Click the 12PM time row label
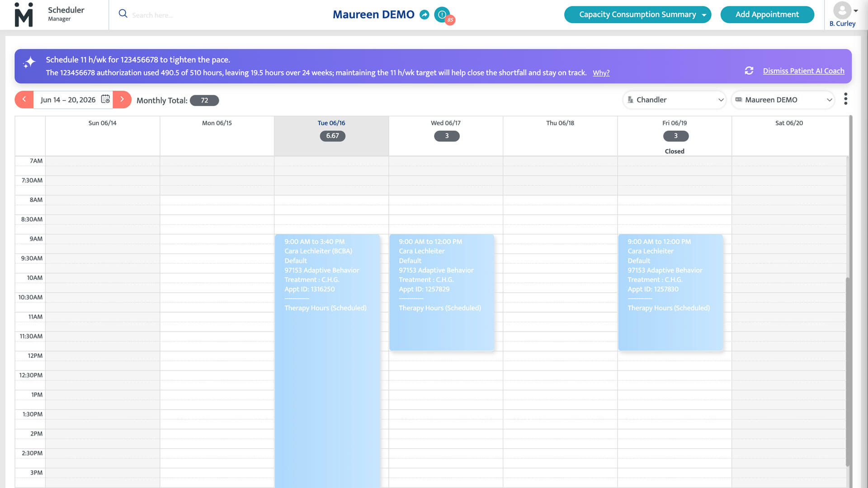The height and width of the screenshot is (488, 868). click(35, 356)
